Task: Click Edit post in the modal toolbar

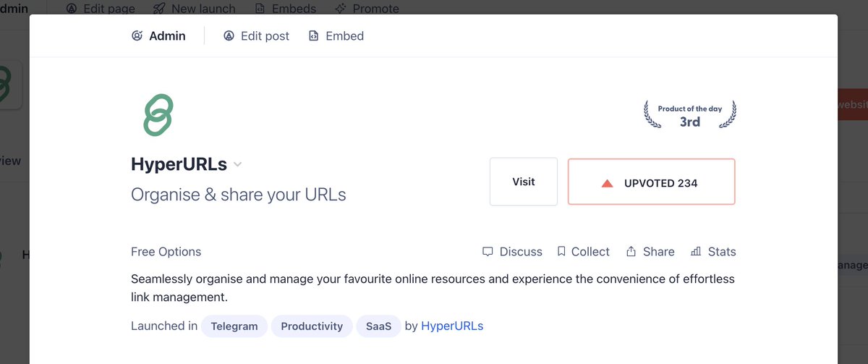Action: (256, 35)
